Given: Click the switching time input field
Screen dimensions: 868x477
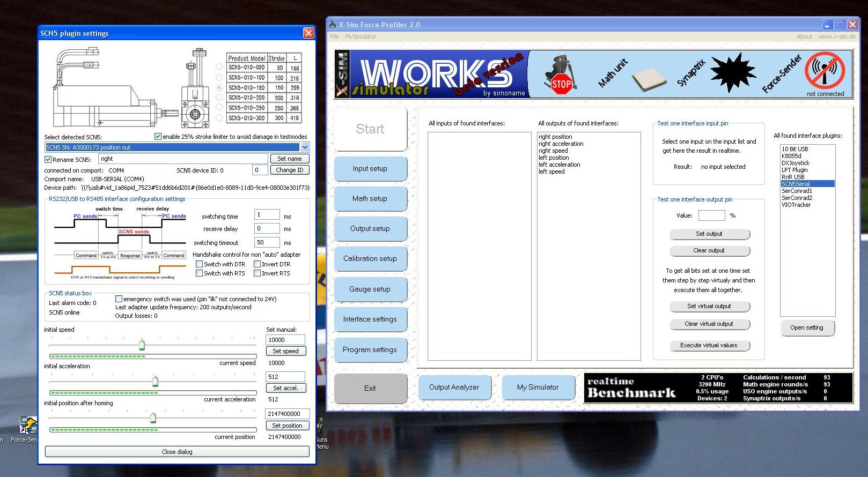Looking at the screenshot, I should [267, 215].
